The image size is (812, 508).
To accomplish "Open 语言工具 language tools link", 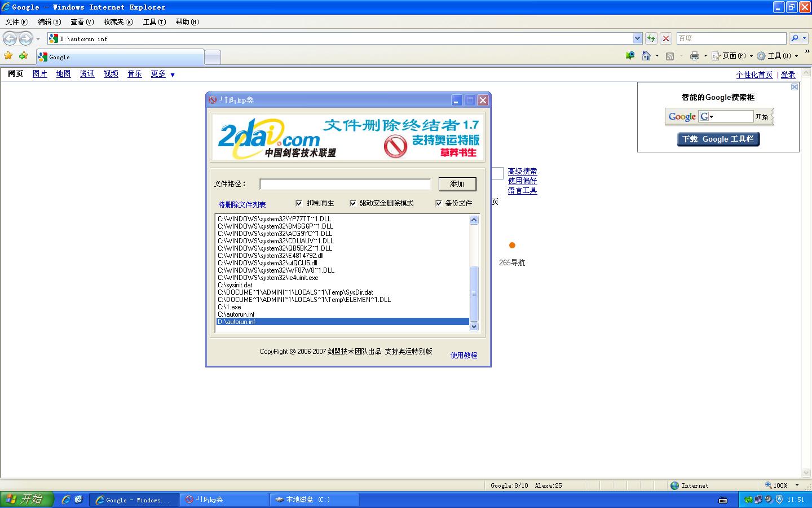I will [522, 191].
